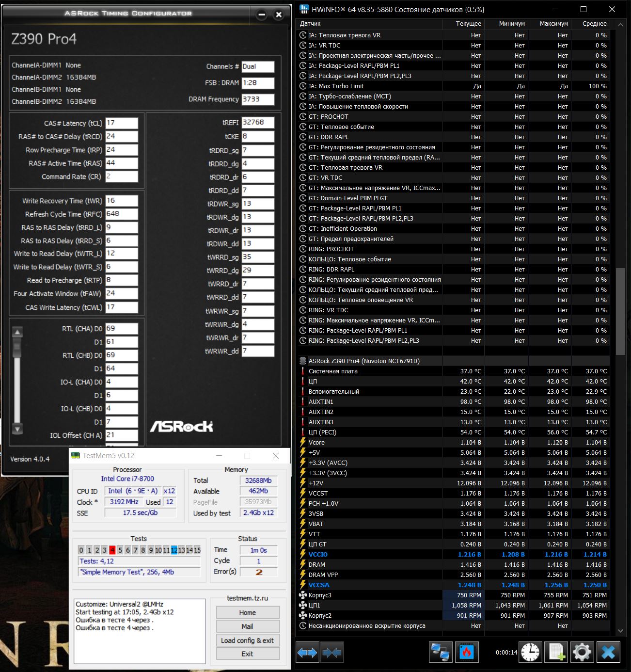Click the fan icon beside Корпус2
Viewport: 631px width, 672px height.
[303, 616]
